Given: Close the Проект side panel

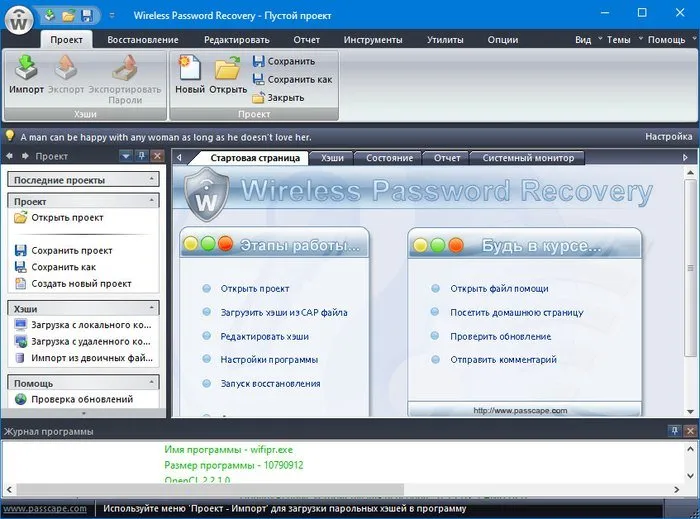Looking at the screenshot, I should (157, 156).
